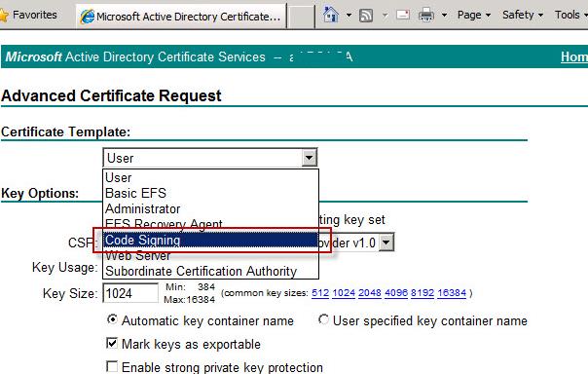Click the RSS feeds icon
This screenshot has width=588, height=374.
[x=366, y=16]
